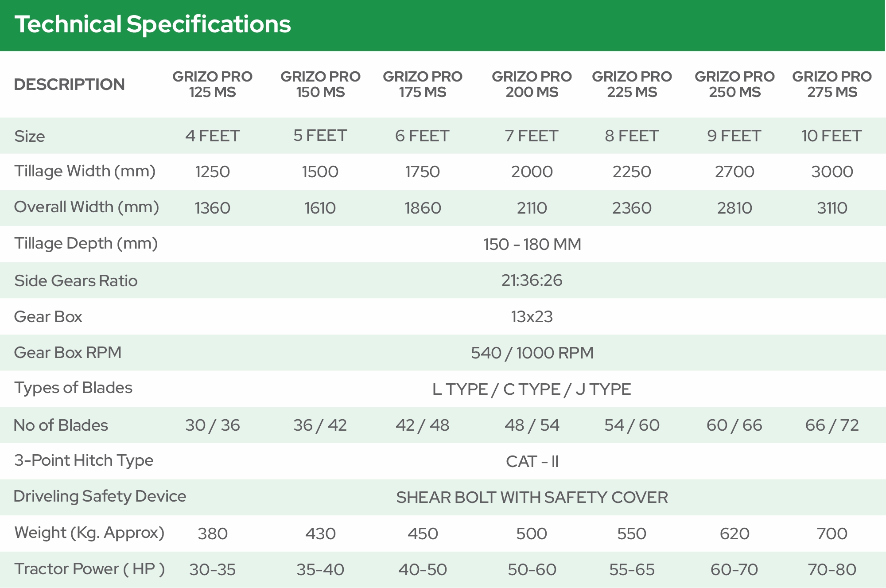Click tillage width value 1500
This screenshot has width=886, height=588.
click(x=320, y=171)
